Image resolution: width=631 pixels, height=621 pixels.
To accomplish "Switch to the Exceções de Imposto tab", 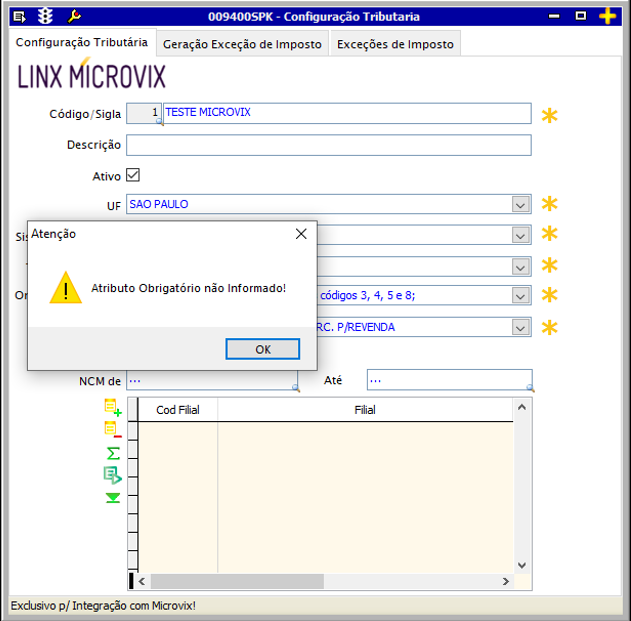I will (x=395, y=44).
